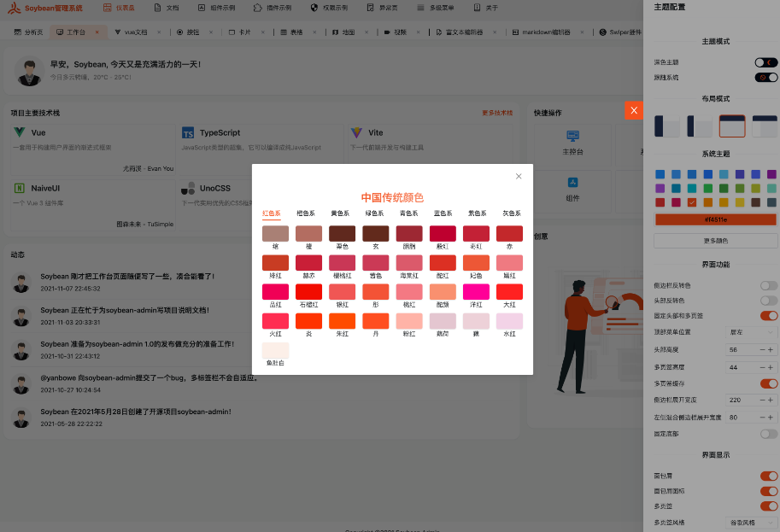Open the 更多技术栈 link
Screen dimensions: 780x532
497,113
